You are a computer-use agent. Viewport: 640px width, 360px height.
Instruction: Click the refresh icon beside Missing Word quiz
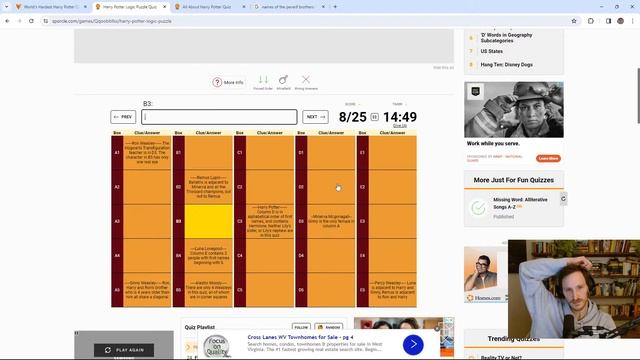[563, 199]
